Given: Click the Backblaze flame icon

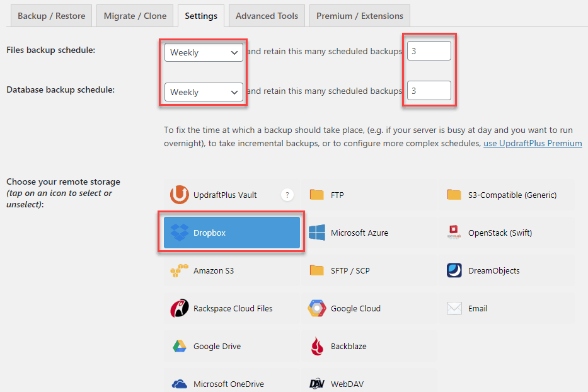Looking at the screenshot, I should tap(317, 346).
